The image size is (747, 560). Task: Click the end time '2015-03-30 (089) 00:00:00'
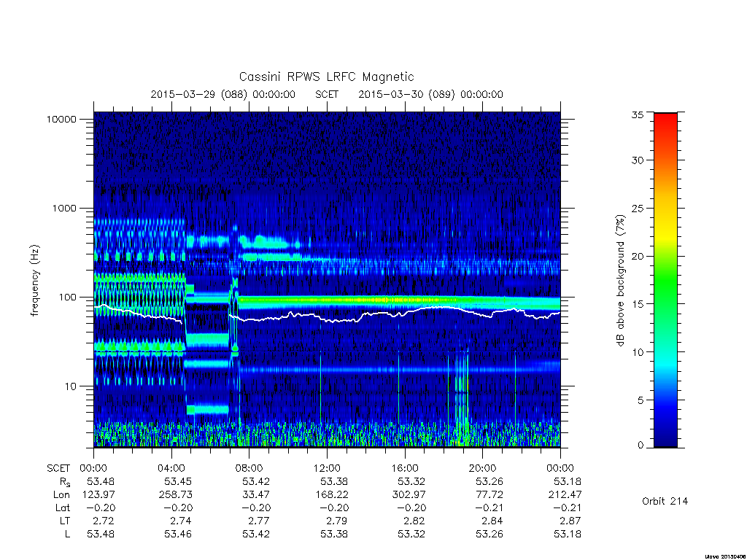click(430, 94)
